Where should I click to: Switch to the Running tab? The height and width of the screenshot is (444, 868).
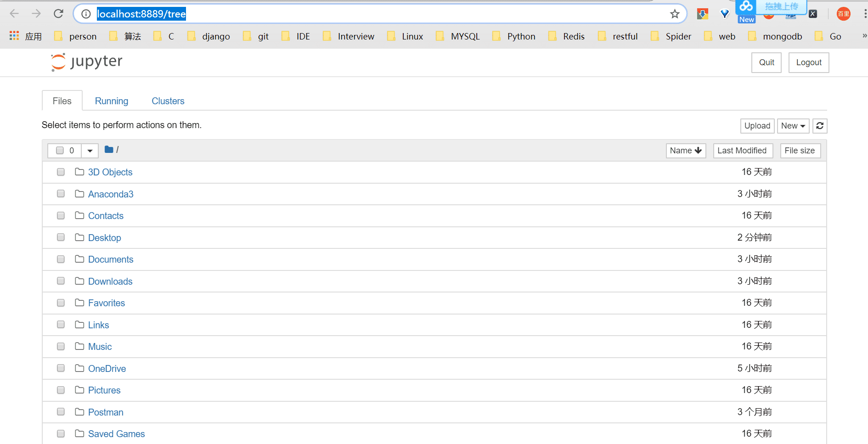click(x=112, y=101)
